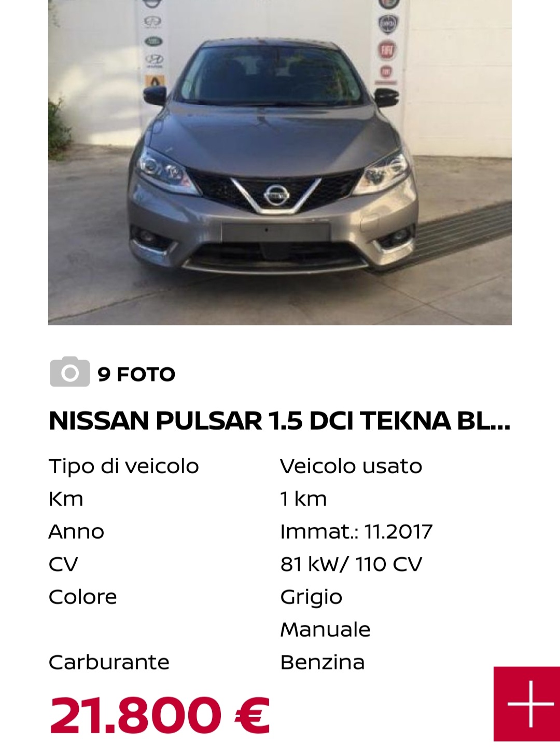Click the Tipo di veicolo label
Viewport: 560px width, 754px height.
123,466
